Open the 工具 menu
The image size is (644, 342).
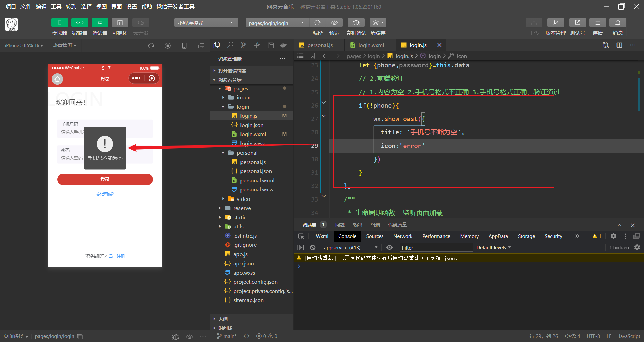56,7
